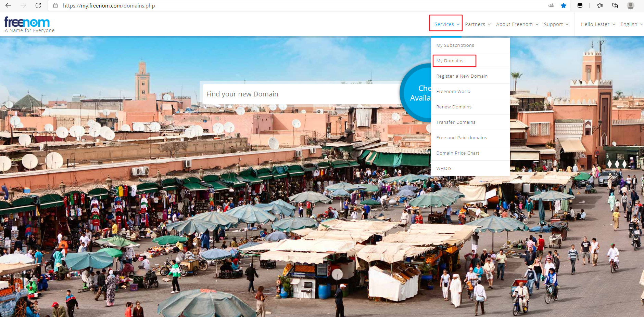
Task: Open Freenom World menu entry
Action: click(x=470, y=91)
